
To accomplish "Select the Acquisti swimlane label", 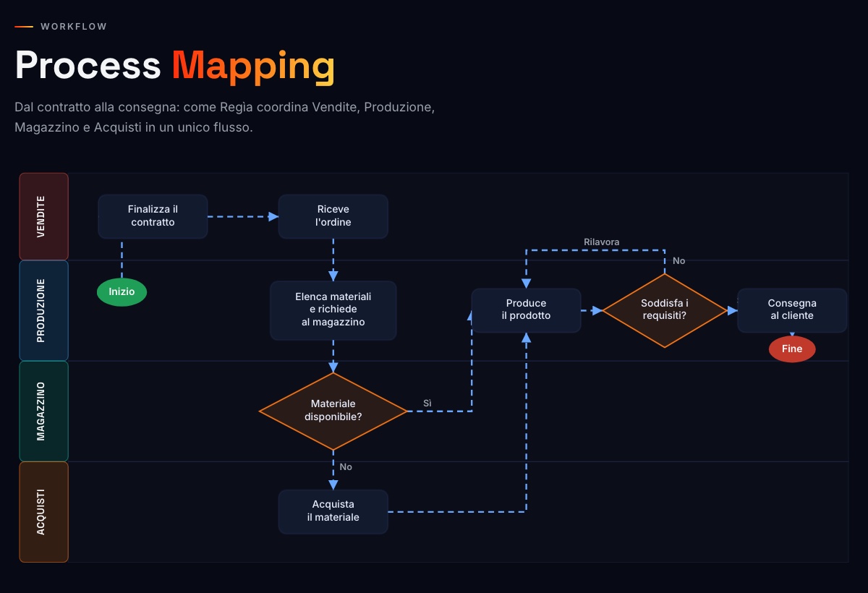I will [43, 512].
